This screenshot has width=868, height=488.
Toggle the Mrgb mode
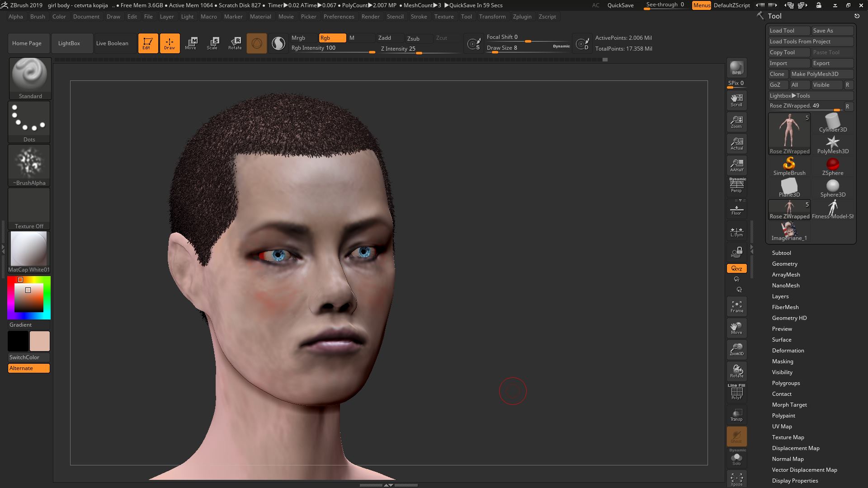pos(304,38)
